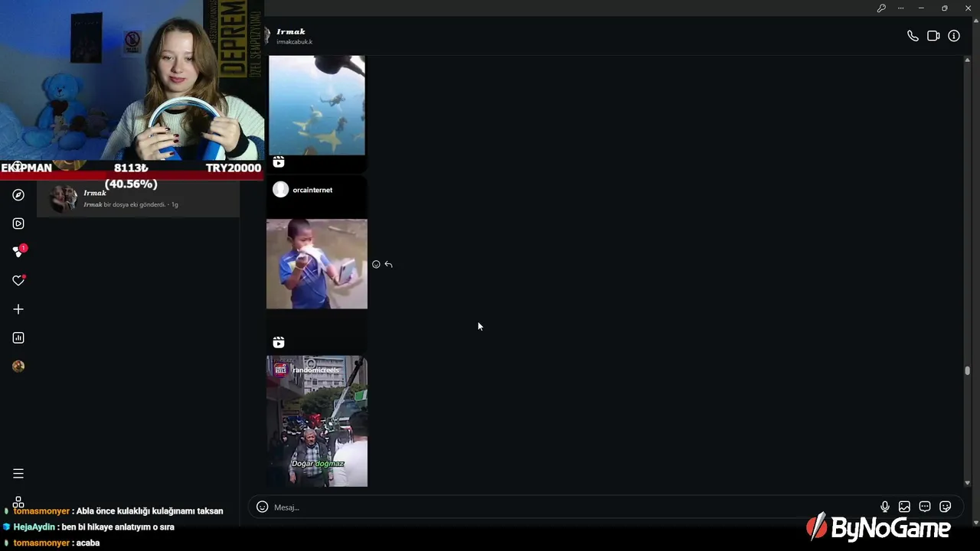Open Irmak profile name in chat header
Viewport: 980px width, 551px height.
click(x=291, y=31)
